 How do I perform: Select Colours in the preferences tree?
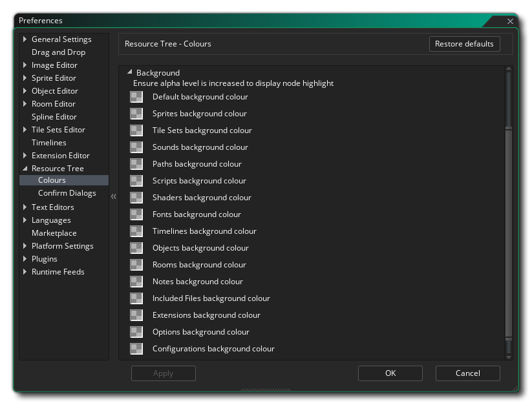52,180
